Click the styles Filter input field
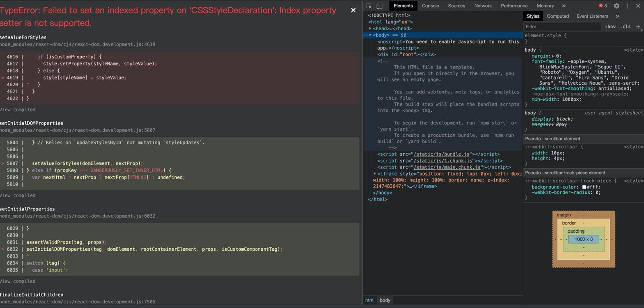The height and width of the screenshot is (308, 644). (562, 27)
